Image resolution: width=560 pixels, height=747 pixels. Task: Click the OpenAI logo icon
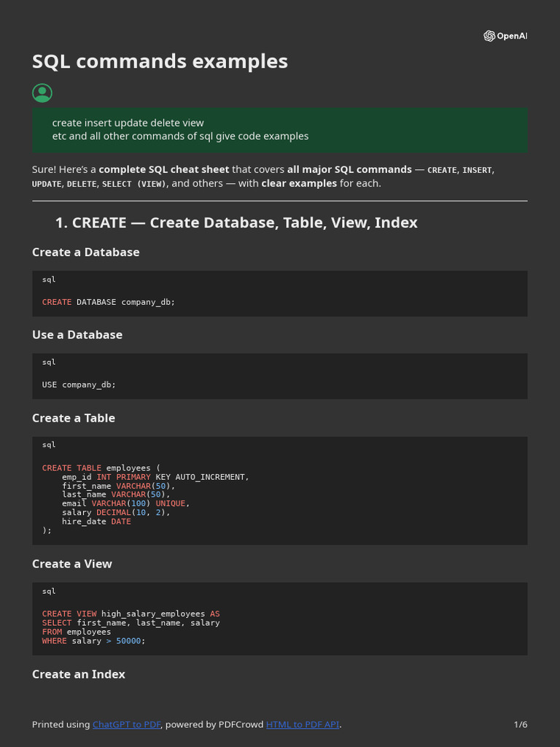505,36
